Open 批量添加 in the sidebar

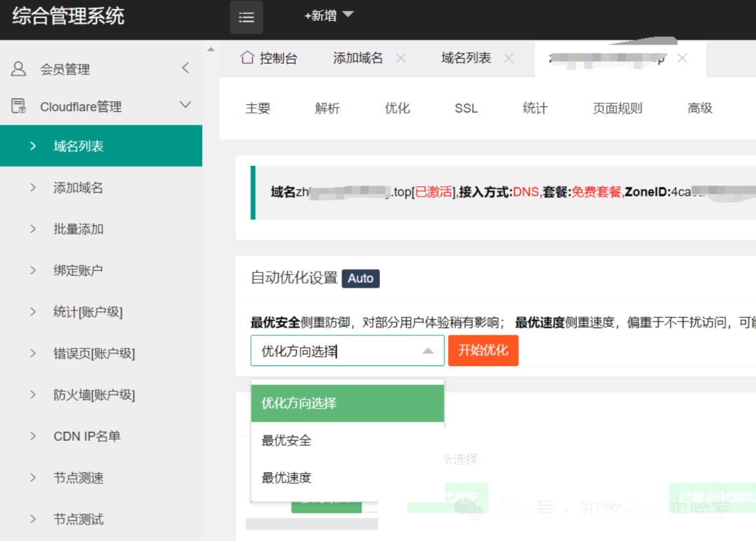tap(101, 229)
